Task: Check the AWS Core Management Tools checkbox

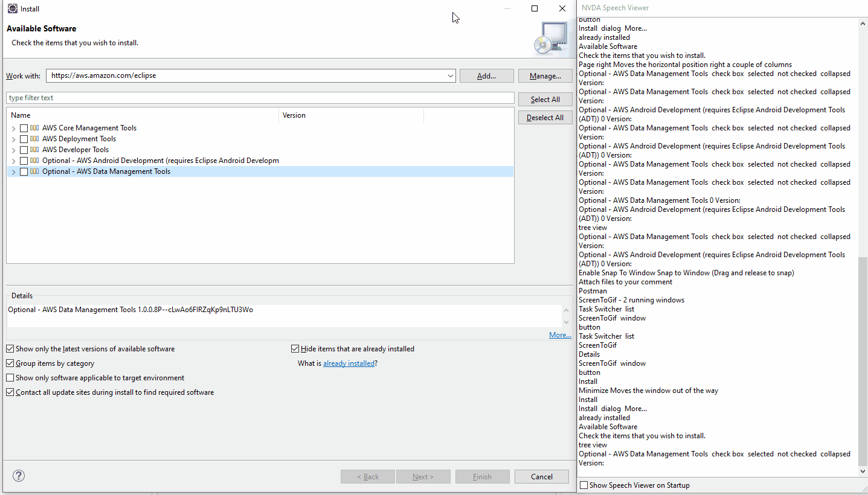Action: [x=24, y=128]
